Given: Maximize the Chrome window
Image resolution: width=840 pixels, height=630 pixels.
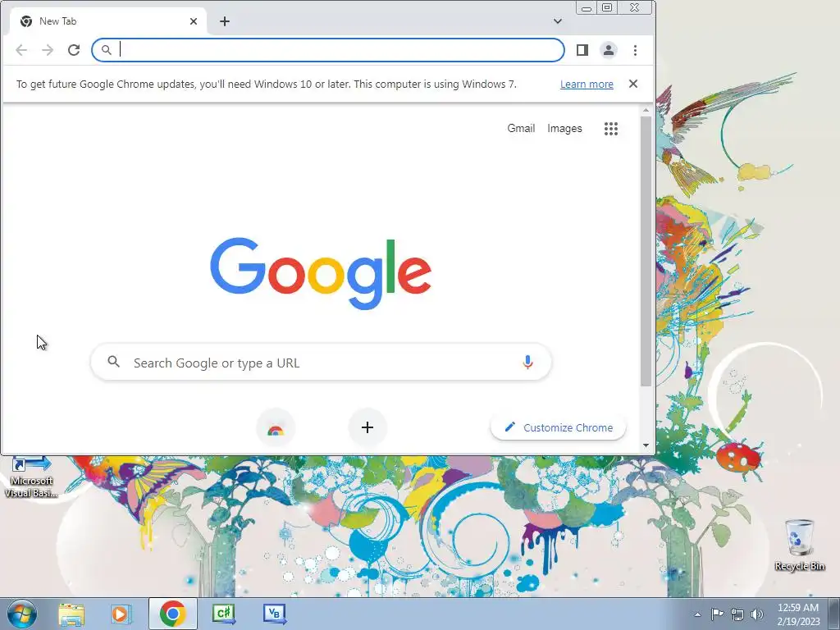Looking at the screenshot, I should 607,7.
